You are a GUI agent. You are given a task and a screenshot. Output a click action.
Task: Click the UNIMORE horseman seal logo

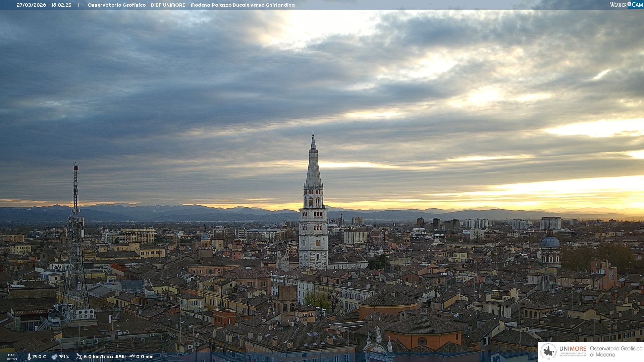pos(548,351)
